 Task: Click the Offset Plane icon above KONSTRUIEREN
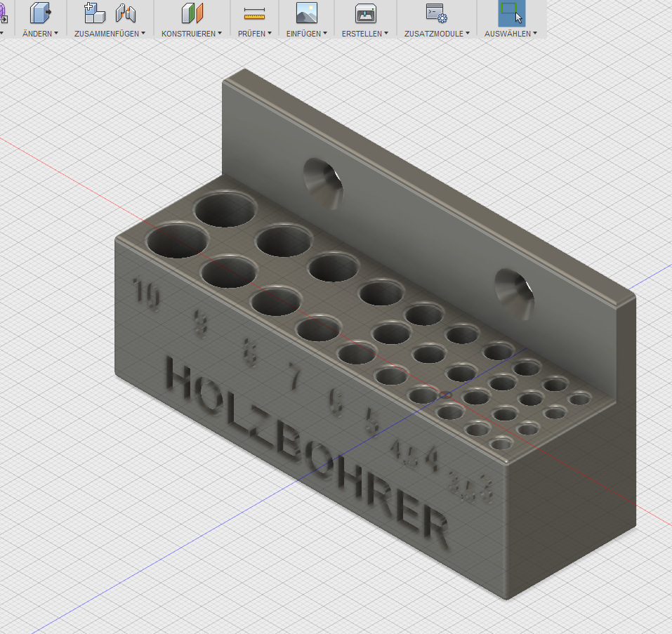coord(192,13)
